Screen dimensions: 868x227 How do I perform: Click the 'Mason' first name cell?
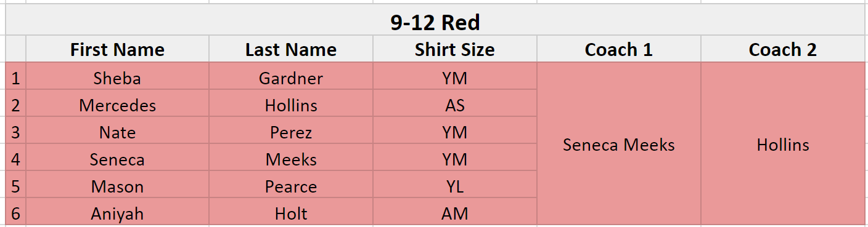click(x=117, y=186)
